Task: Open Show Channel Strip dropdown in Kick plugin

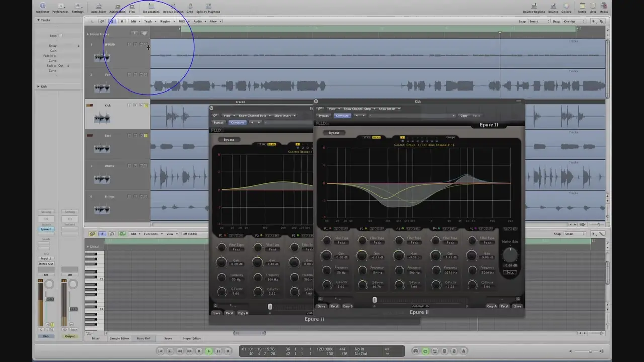Action: click(358, 109)
